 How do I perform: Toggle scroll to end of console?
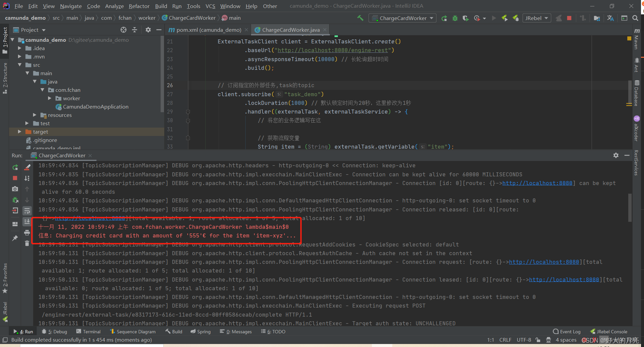click(x=27, y=221)
